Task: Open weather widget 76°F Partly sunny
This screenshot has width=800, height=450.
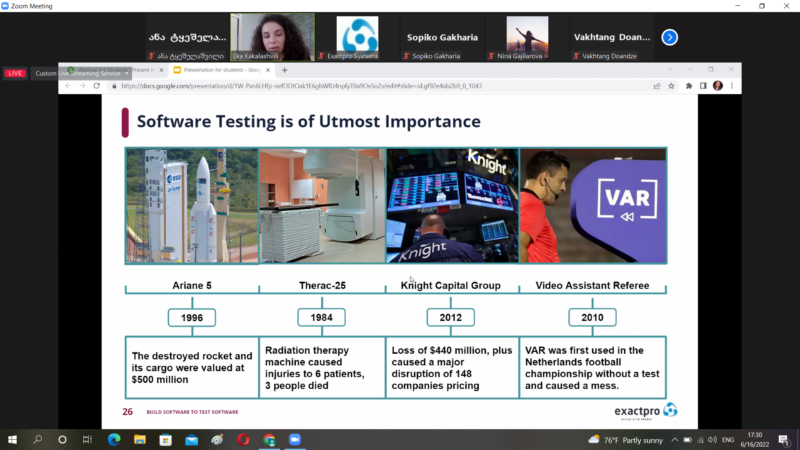Action: tap(626, 440)
